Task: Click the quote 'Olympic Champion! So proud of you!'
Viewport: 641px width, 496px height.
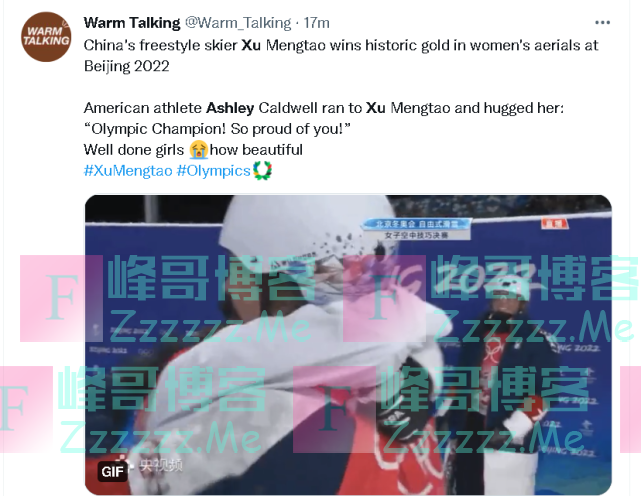Action: [217, 129]
